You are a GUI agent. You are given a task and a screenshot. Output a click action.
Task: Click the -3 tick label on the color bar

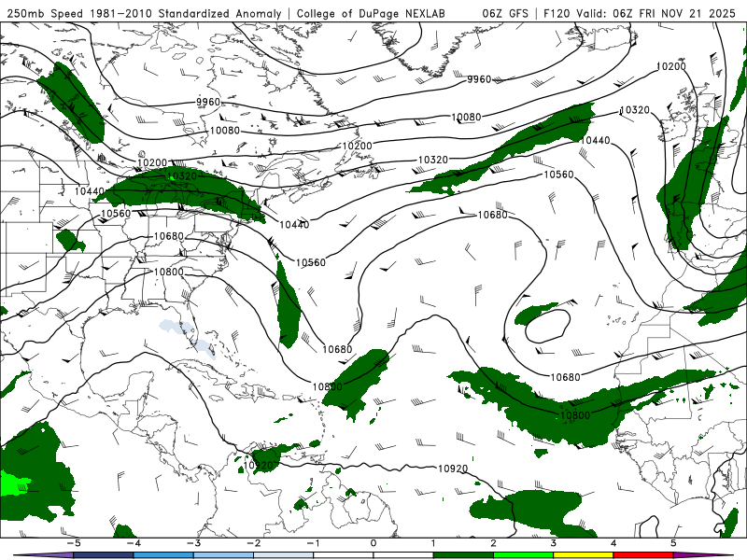pyautogui.click(x=193, y=543)
